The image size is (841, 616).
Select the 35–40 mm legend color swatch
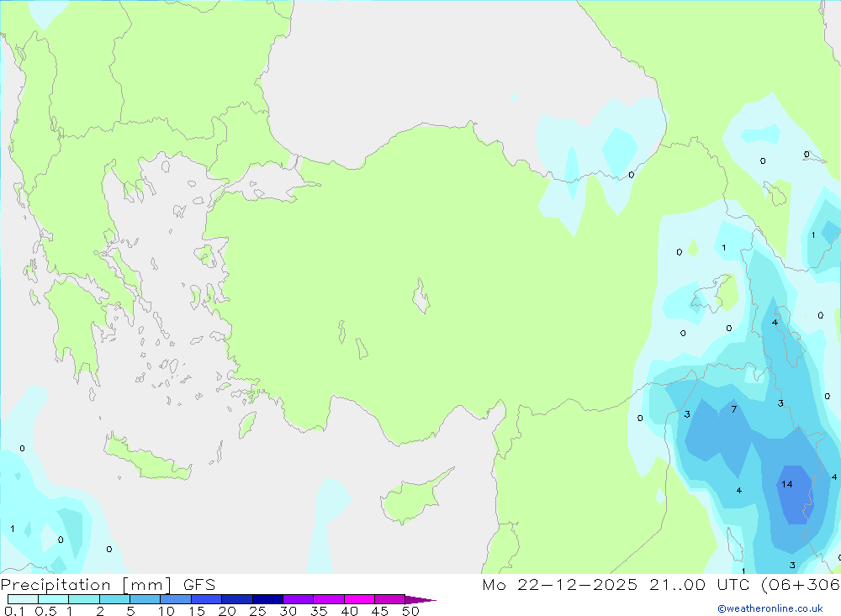(328, 599)
